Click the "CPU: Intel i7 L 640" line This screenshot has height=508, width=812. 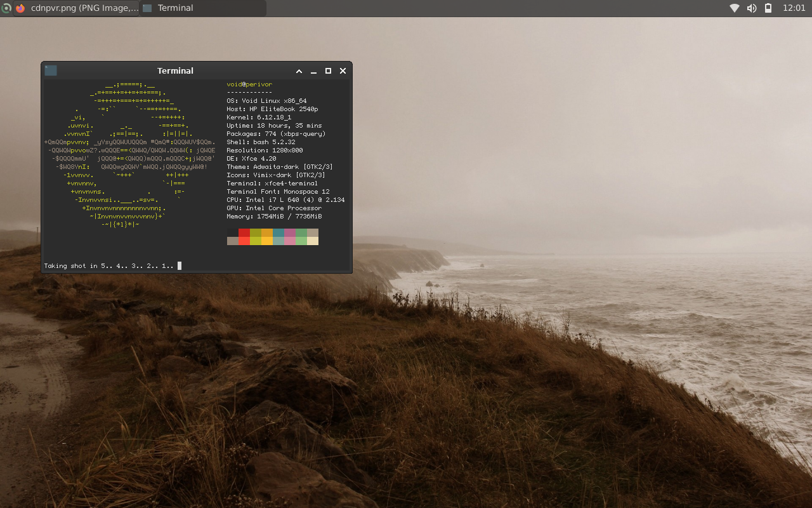[285, 200]
